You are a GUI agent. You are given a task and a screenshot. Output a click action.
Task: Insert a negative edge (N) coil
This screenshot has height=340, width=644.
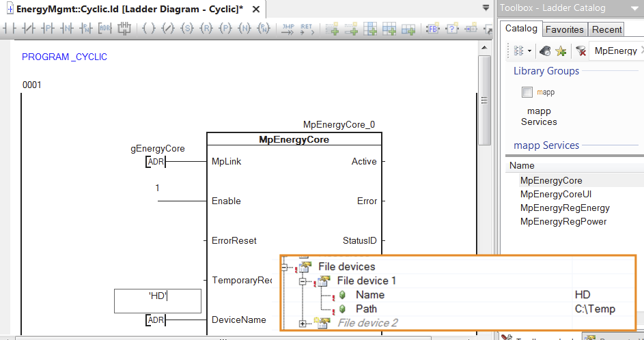pyautogui.click(x=244, y=29)
